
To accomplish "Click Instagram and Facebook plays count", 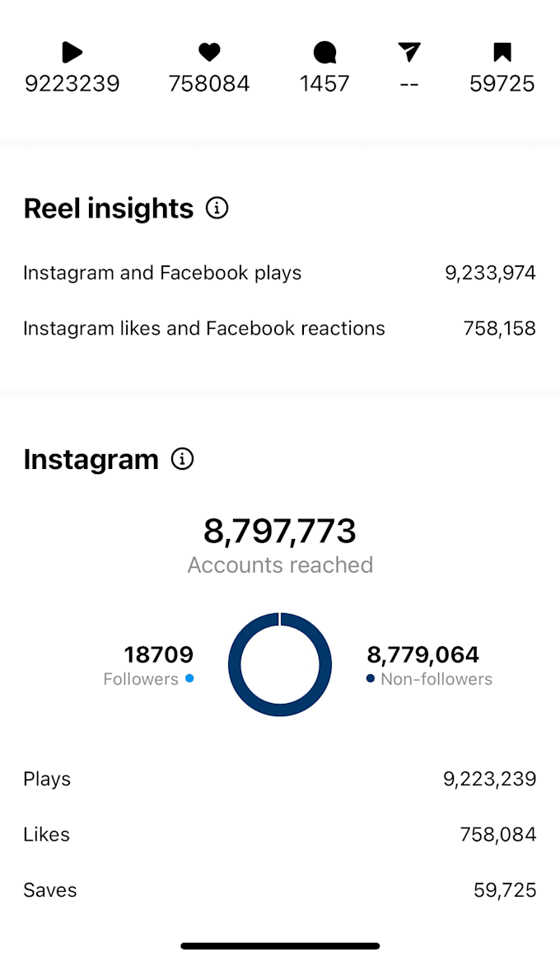I will tap(490, 272).
